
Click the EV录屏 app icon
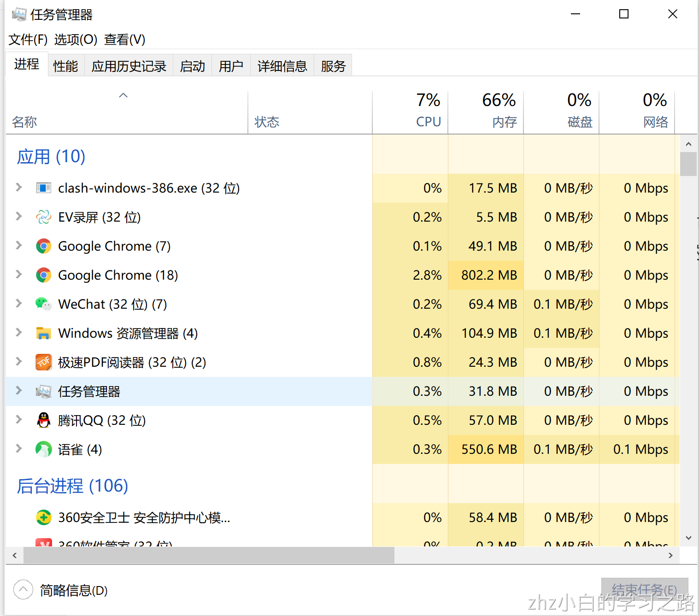[x=44, y=217]
